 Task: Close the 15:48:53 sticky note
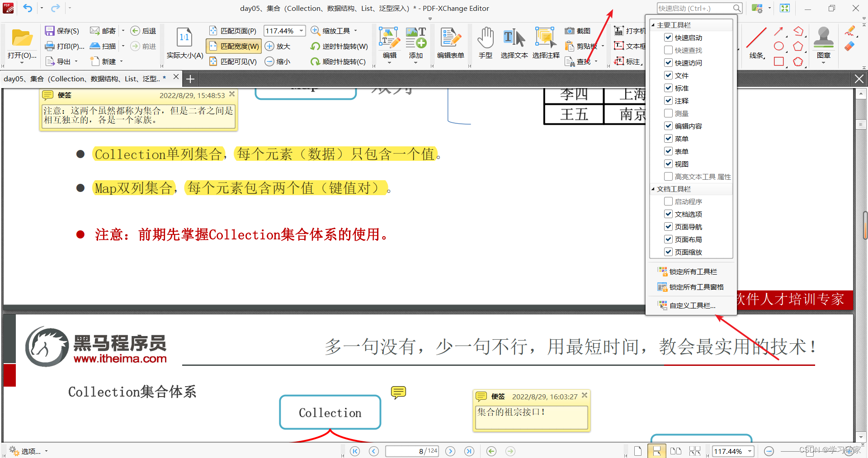[x=232, y=94]
